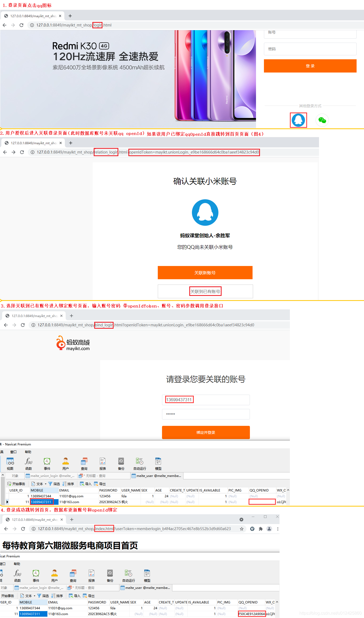This screenshot has width=364, height=618.
Task: Click the WeChat login icon on login page
Action: point(322,120)
